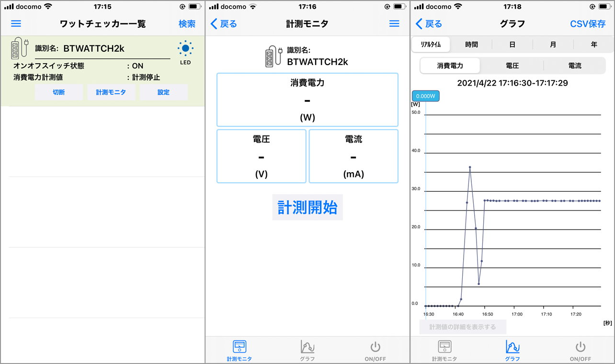The width and height of the screenshot is (615, 364).
Task: Choose 電圧 graph segment
Action: [x=512, y=66]
